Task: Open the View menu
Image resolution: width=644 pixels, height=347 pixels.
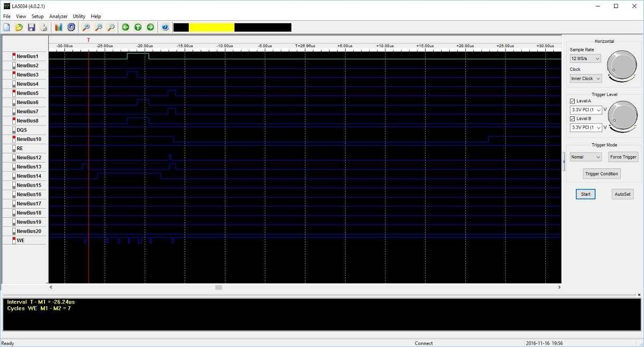Action: 21,17
